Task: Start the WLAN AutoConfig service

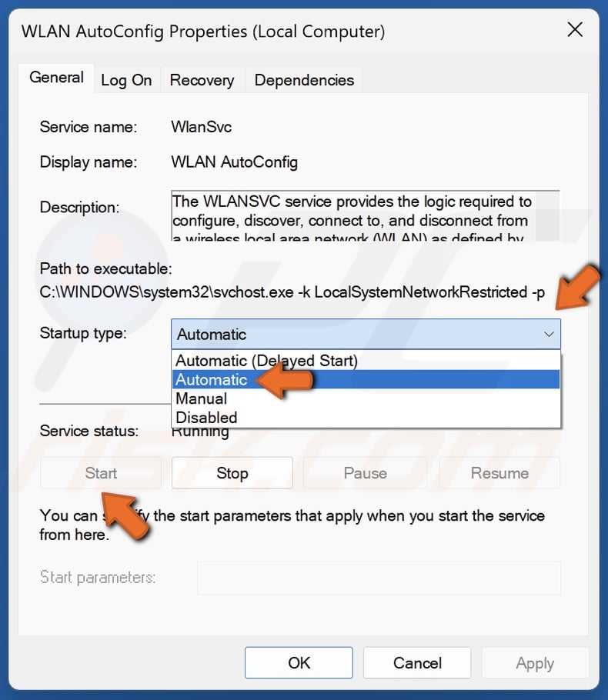Action: tap(100, 472)
